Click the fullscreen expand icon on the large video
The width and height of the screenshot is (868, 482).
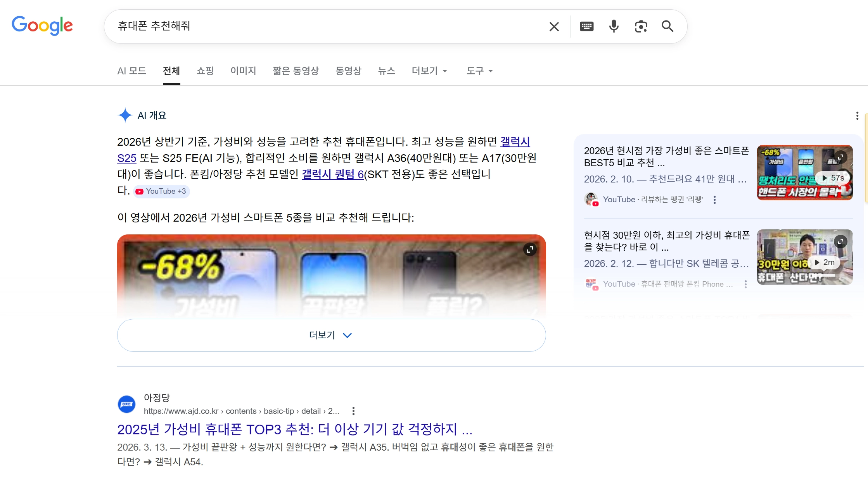531,250
